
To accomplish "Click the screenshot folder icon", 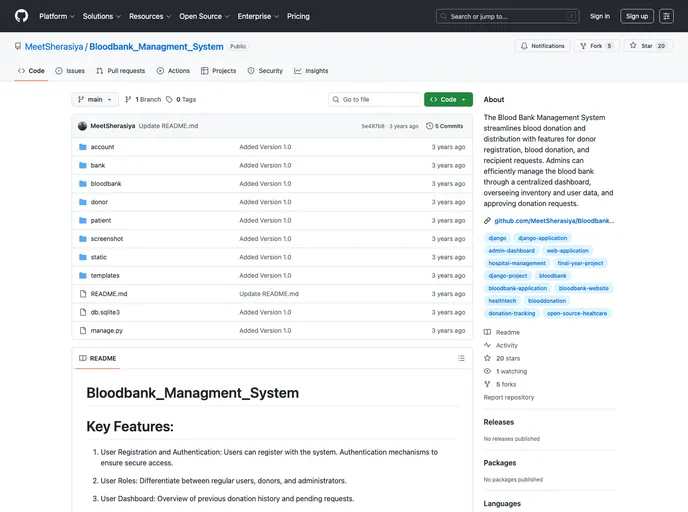I will (x=82, y=239).
